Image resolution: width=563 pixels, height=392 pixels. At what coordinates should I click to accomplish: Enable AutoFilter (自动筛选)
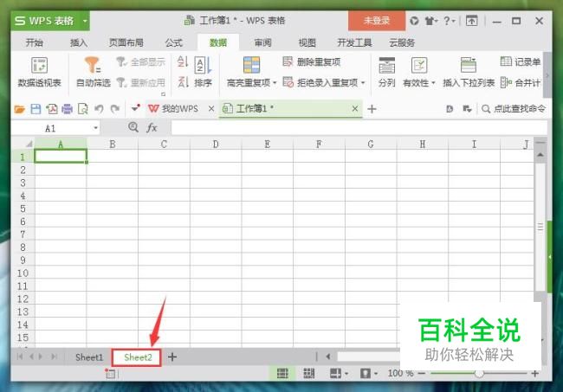tap(93, 72)
